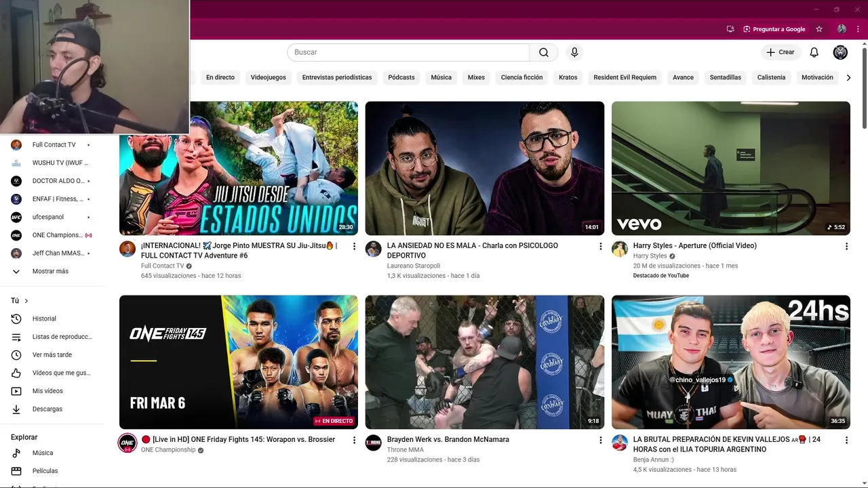
Task: Click the cast media icon in toolbar
Action: click(730, 29)
